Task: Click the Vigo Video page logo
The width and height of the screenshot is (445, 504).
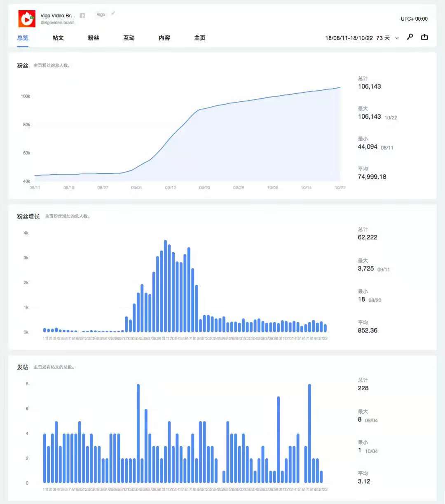Action: (27, 19)
